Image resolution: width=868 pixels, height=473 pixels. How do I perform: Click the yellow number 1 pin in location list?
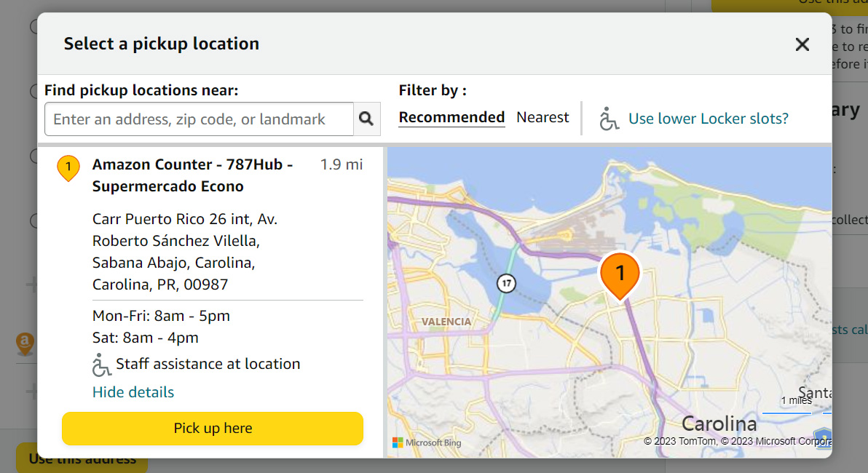(x=68, y=168)
